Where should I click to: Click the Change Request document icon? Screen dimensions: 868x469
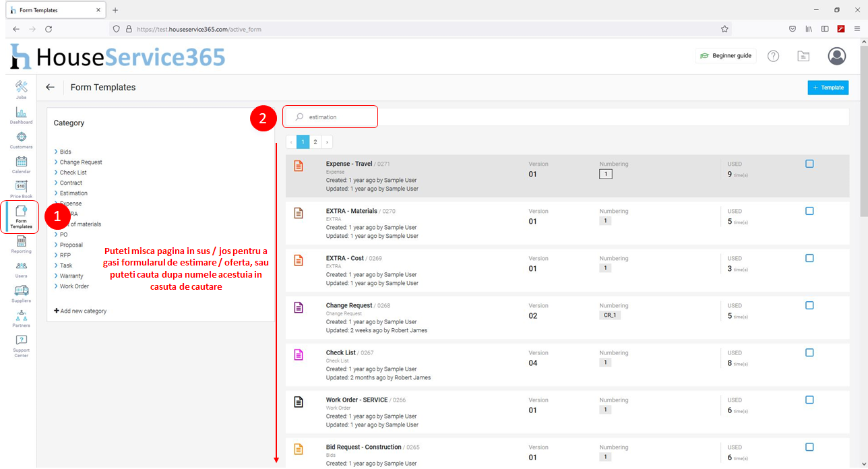(x=299, y=307)
